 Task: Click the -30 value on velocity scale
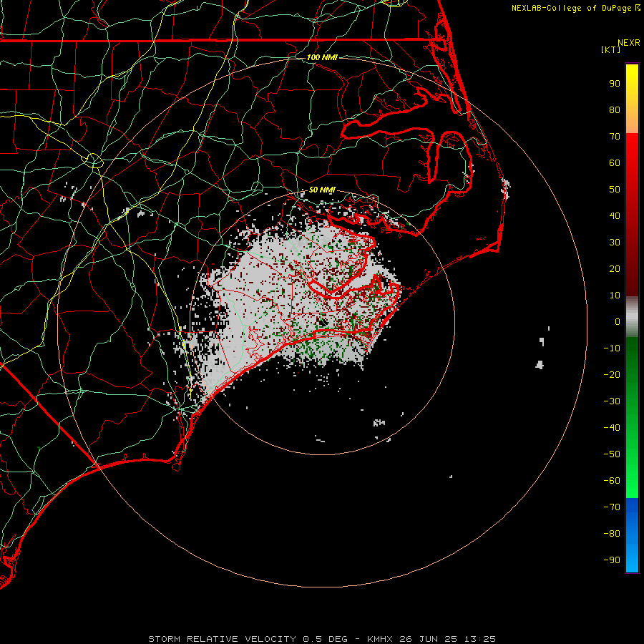pyautogui.click(x=612, y=401)
